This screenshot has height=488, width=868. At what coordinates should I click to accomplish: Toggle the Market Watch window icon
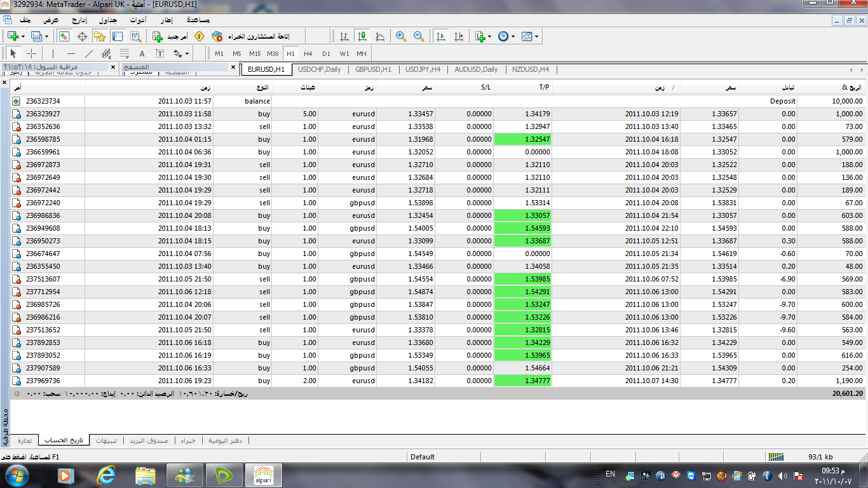coord(64,36)
